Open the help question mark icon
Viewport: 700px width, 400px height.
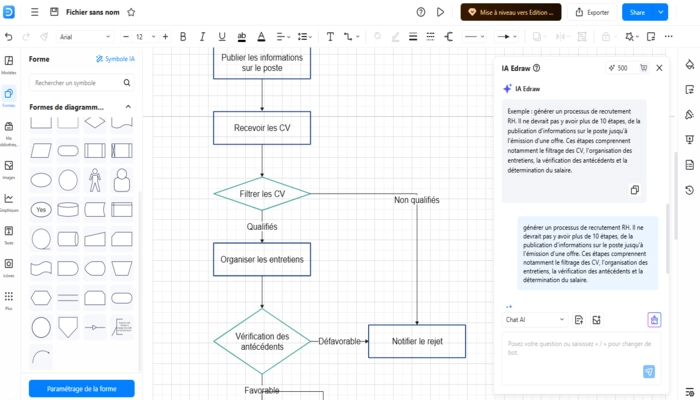(x=421, y=12)
